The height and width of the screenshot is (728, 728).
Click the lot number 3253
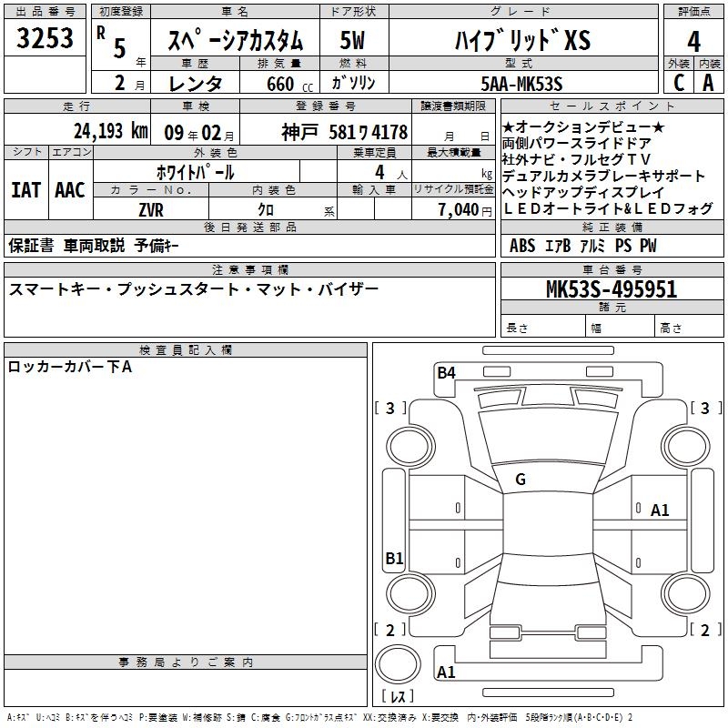[45, 37]
